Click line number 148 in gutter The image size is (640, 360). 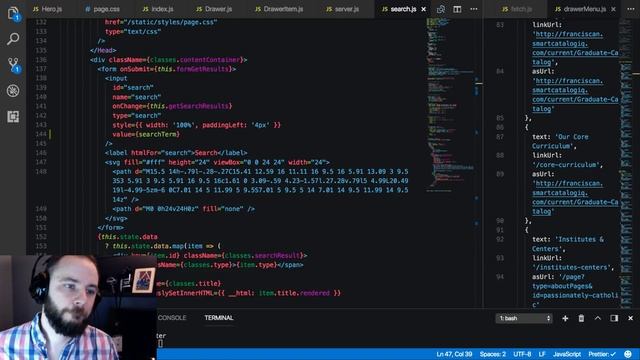41,171
